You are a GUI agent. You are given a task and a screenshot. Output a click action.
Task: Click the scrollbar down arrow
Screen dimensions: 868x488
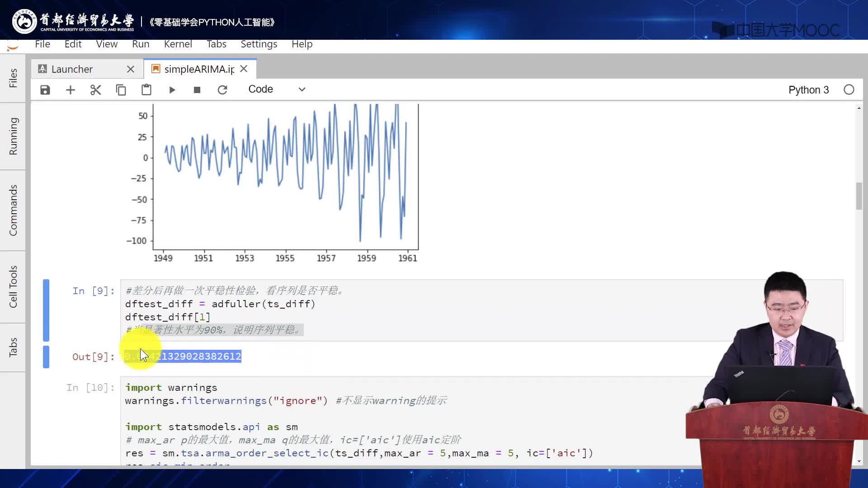tap(859, 461)
